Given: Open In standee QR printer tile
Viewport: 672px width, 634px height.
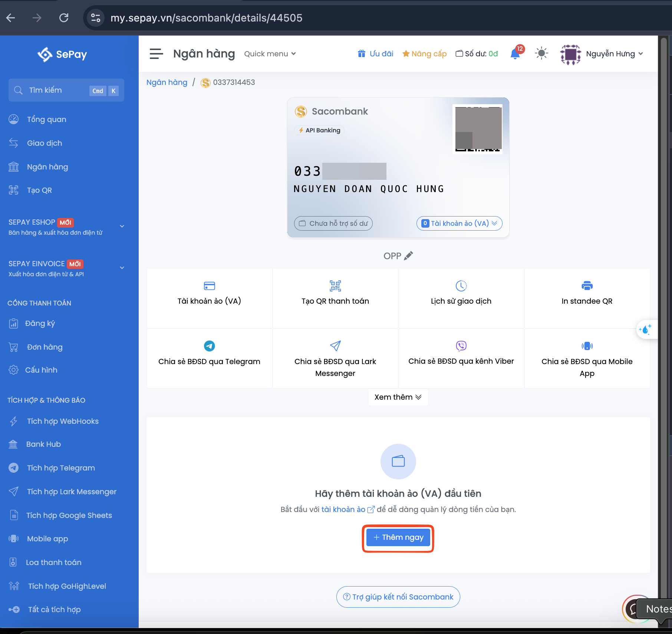Looking at the screenshot, I should (587, 293).
